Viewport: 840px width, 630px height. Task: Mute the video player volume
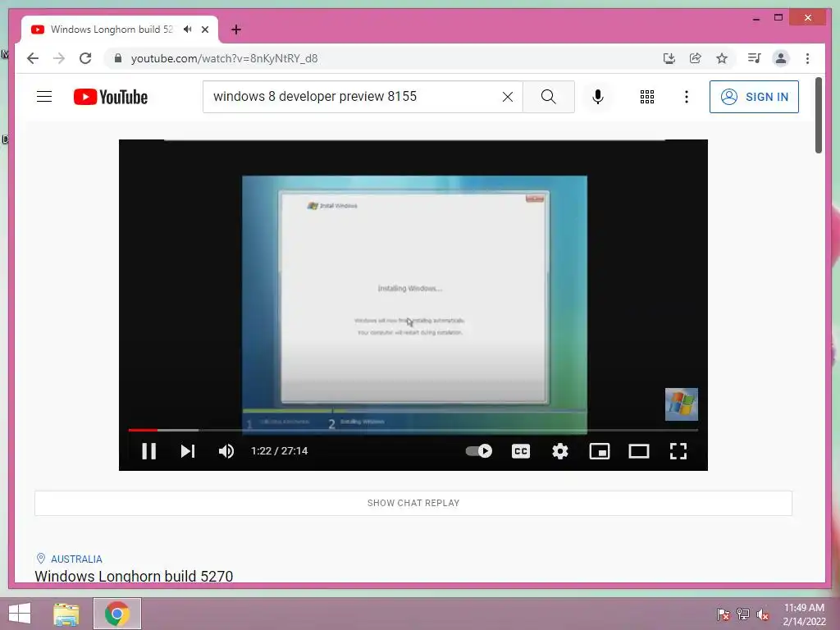click(x=226, y=451)
